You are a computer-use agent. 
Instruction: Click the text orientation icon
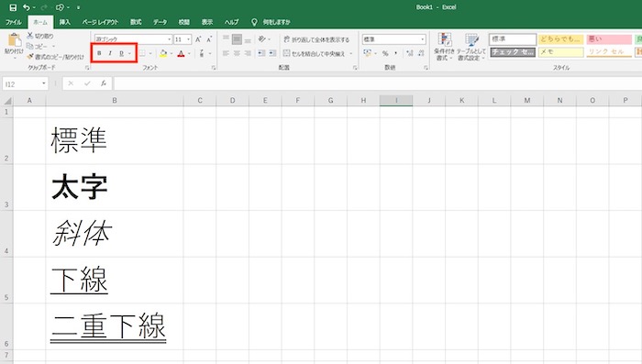[262, 39]
